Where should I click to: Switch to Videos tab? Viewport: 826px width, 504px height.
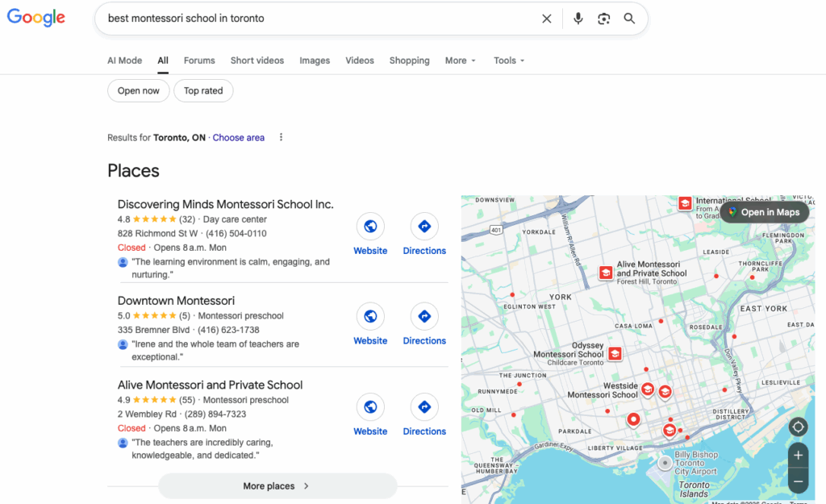360,60
